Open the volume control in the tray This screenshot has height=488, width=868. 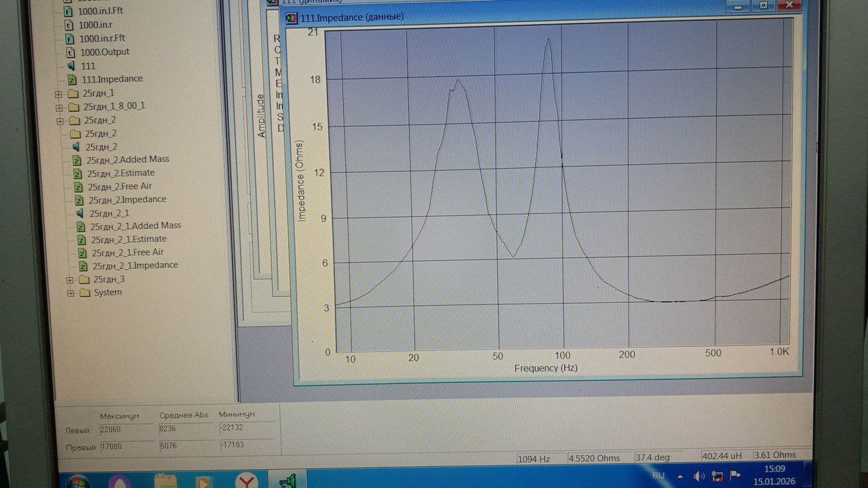point(699,476)
